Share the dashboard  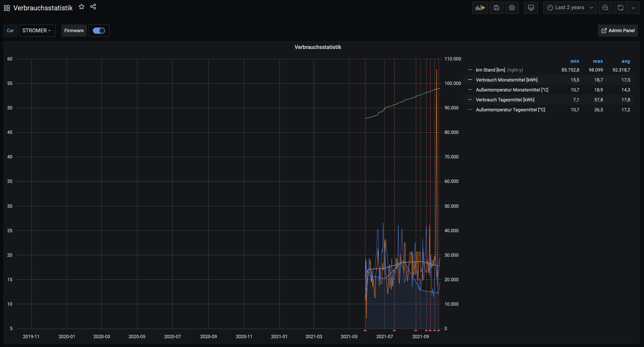93,7
